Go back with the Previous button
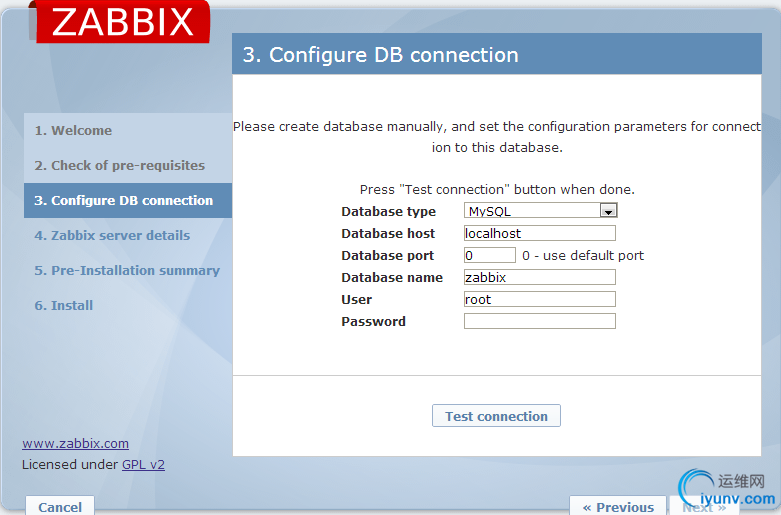The height and width of the screenshot is (515, 781). point(618,506)
